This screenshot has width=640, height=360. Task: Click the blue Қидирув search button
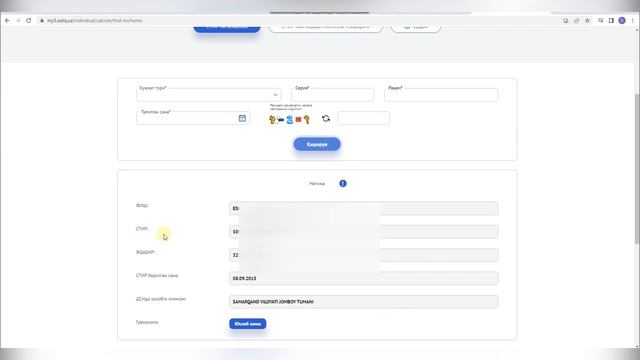pyautogui.click(x=317, y=144)
